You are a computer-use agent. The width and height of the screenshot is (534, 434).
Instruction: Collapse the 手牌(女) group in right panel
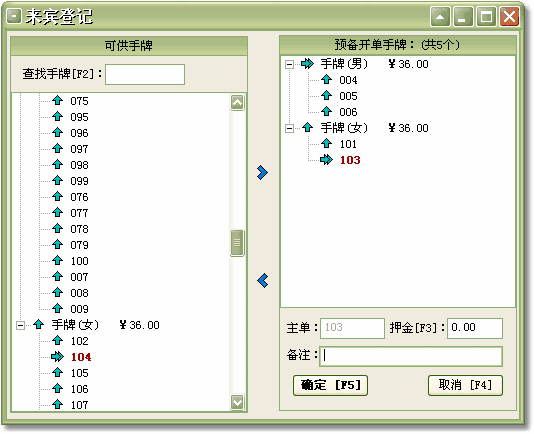point(289,128)
